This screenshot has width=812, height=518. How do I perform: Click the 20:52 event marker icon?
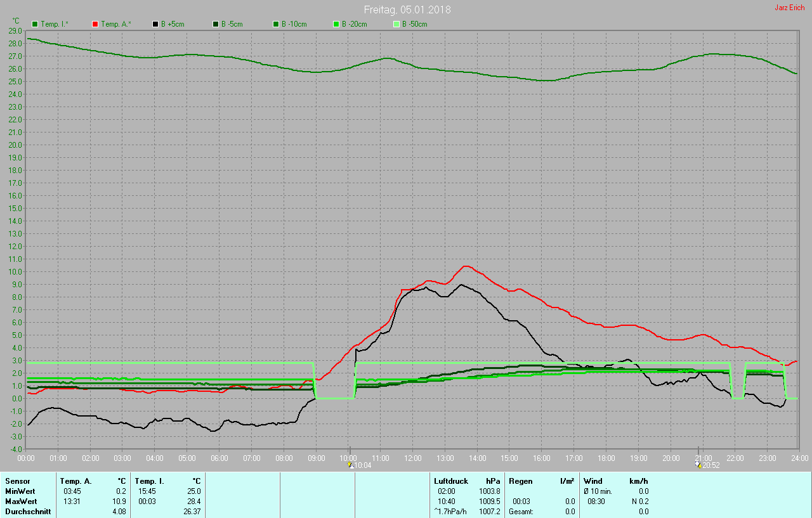pyautogui.click(x=698, y=465)
